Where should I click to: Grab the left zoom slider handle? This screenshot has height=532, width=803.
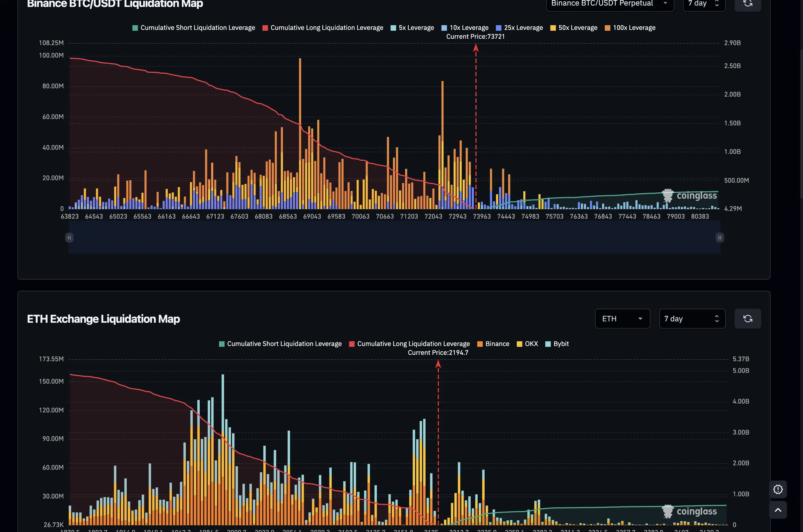click(69, 237)
